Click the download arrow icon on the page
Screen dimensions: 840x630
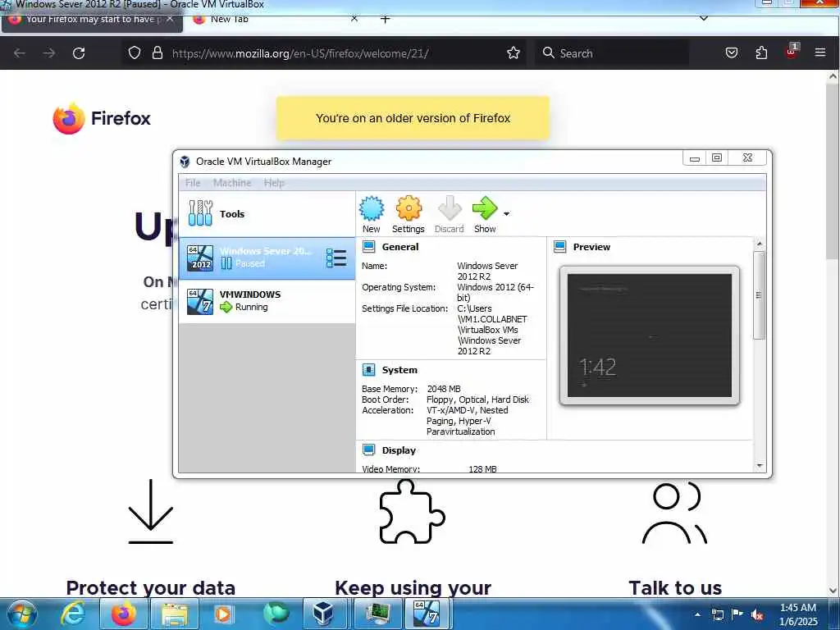click(x=151, y=512)
